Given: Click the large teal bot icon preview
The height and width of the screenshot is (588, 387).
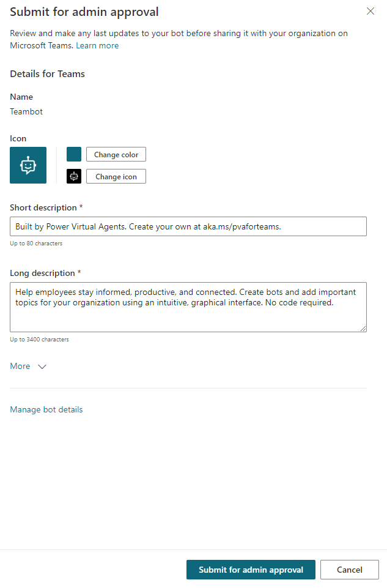Looking at the screenshot, I should [28, 165].
